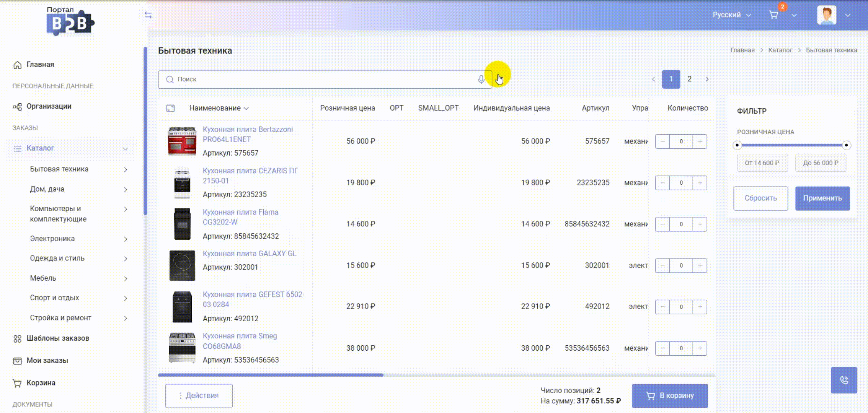Increase quantity for GALAXY GL stove

[700, 265]
